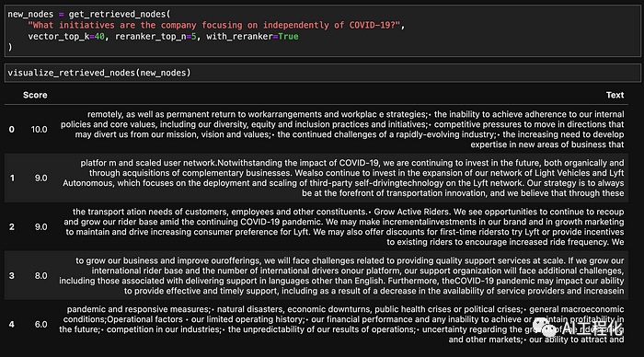Click the WeChat logo watermark icon
Screen dimensions: 644x357
tap(545, 327)
